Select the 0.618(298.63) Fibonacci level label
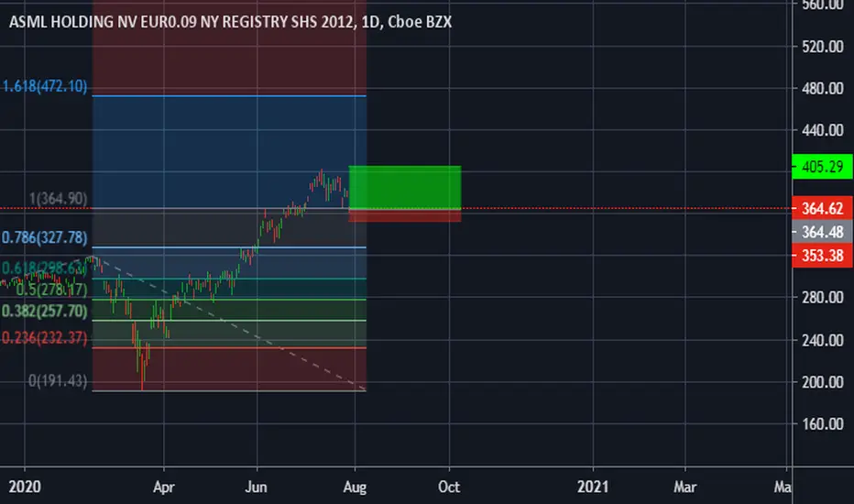 tap(44, 268)
